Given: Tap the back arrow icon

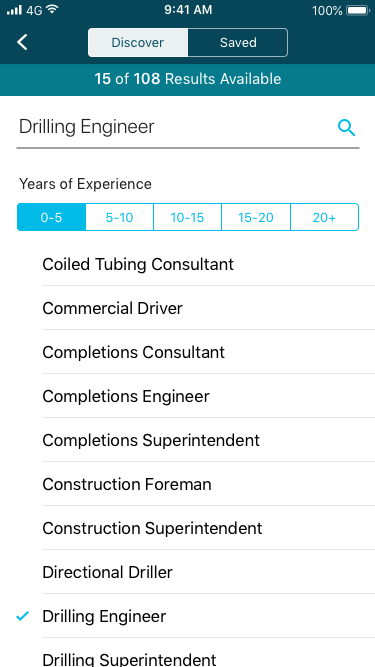Looking at the screenshot, I should [x=22, y=43].
